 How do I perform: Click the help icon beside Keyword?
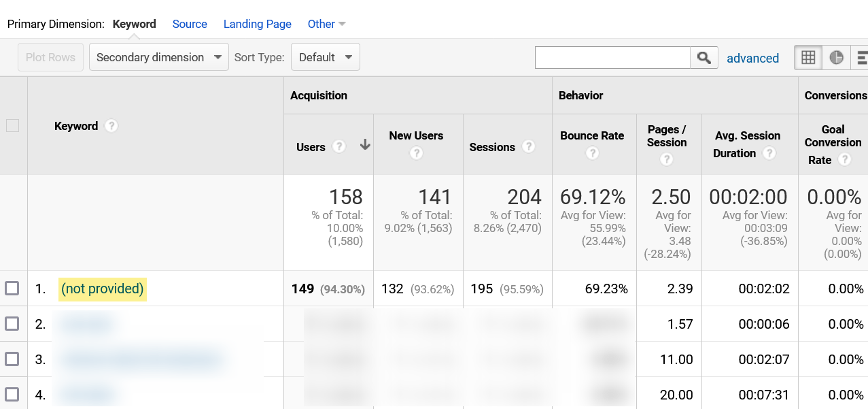coord(111,126)
